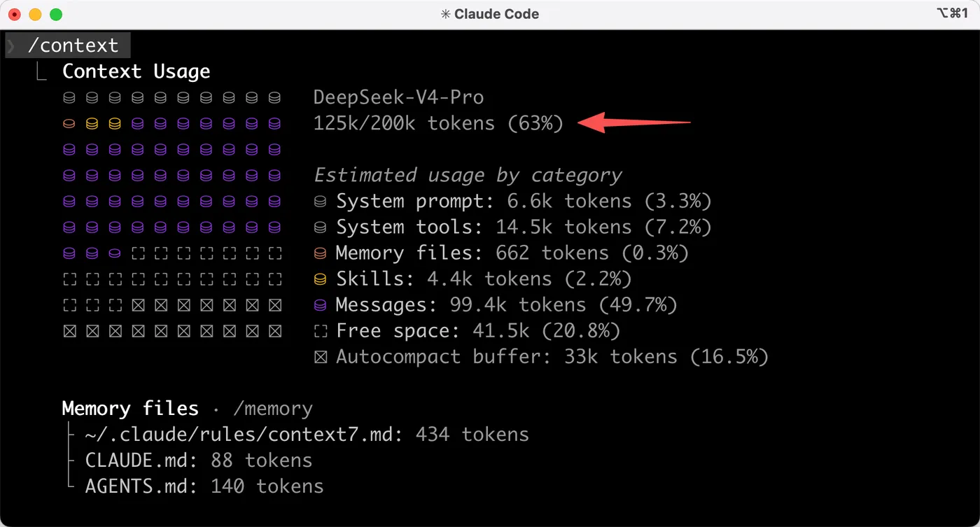Image resolution: width=980 pixels, height=527 pixels.
Task: Click the /context command prompt
Action: [x=73, y=45]
